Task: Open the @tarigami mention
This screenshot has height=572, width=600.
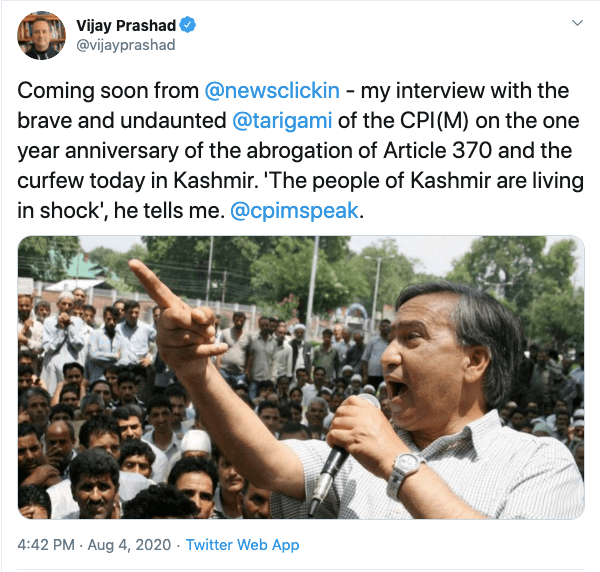Action: pyautogui.click(x=282, y=121)
